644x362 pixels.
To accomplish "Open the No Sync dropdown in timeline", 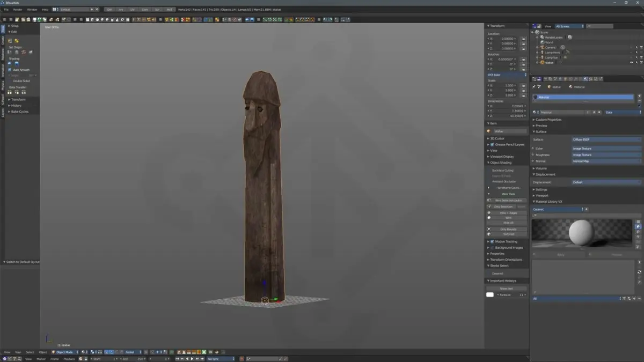I will [x=221, y=359].
